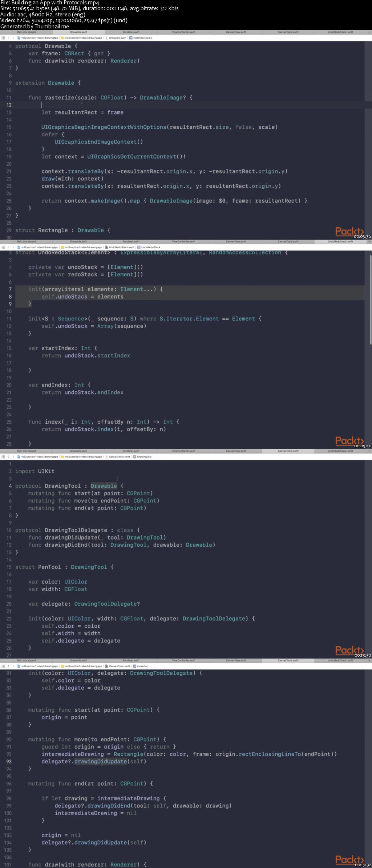Go back in editor history, 00:13:30 frame
The image size is (372, 868).
click(x=9, y=457)
